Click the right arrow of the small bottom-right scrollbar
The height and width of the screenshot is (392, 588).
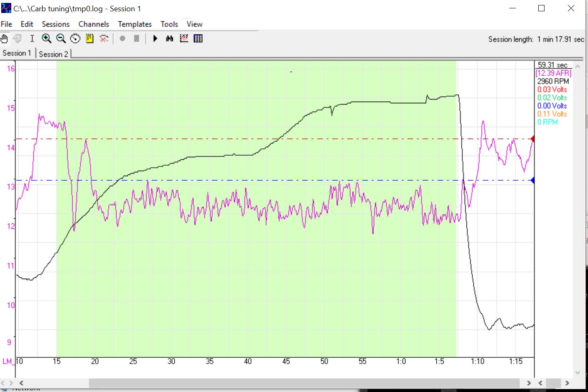(x=567, y=383)
